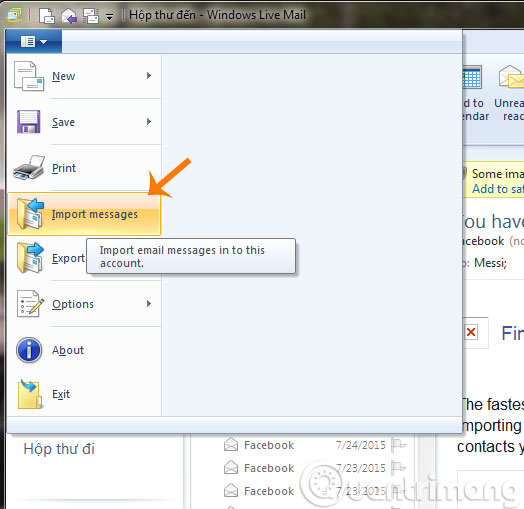Select the Hộp thư đi folder
The width and height of the screenshot is (524, 509).
(59, 449)
